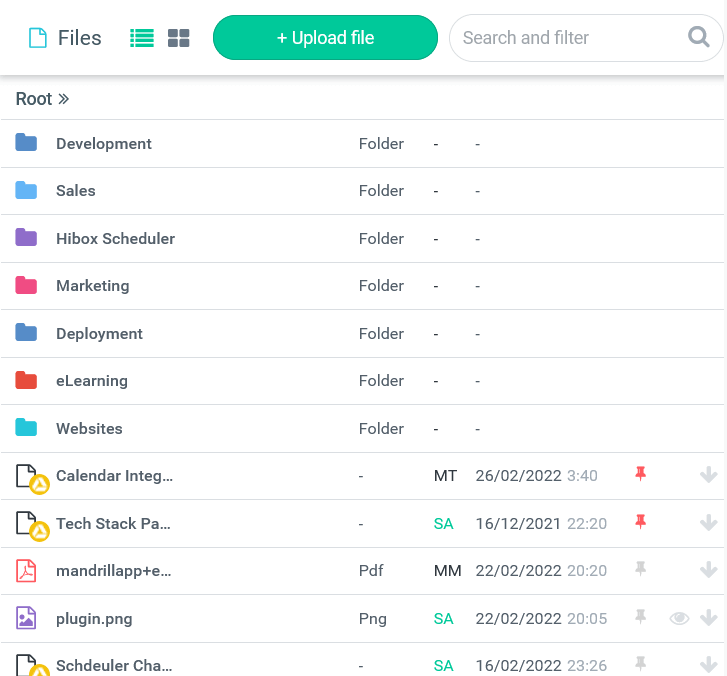Unpin the Tech Stack Pa file
The width and height of the screenshot is (727, 676).
tap(641, 522)
